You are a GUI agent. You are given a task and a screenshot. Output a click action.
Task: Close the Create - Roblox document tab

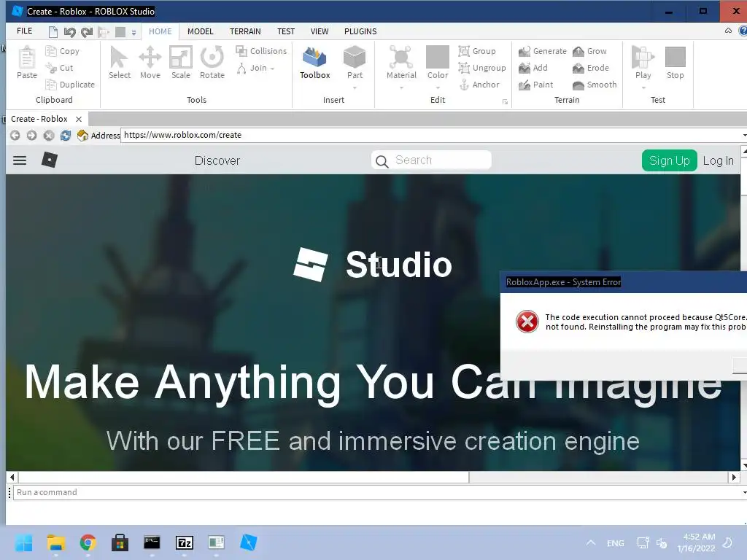tap(79, 119)
